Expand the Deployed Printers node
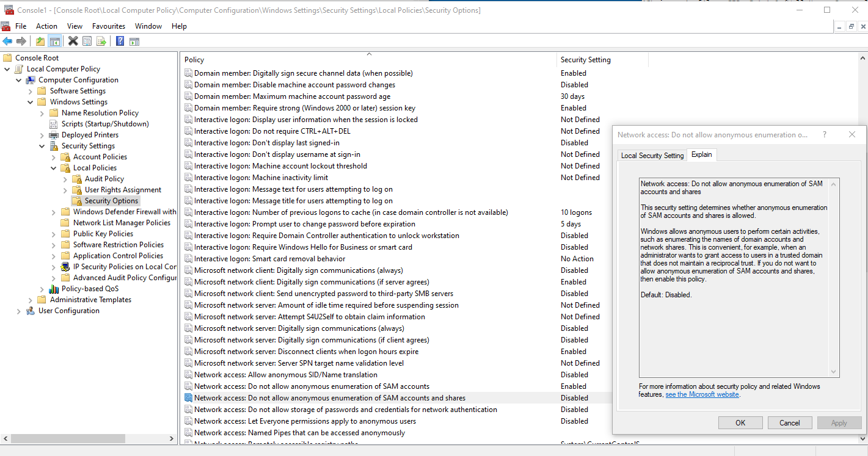Viewport: 868px width, 456px height. 42,135
